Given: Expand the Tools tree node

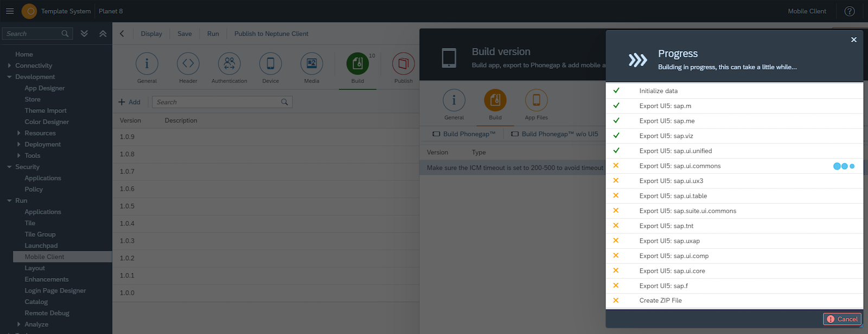Looking at the screenshot, I should [x=18, y=155].
